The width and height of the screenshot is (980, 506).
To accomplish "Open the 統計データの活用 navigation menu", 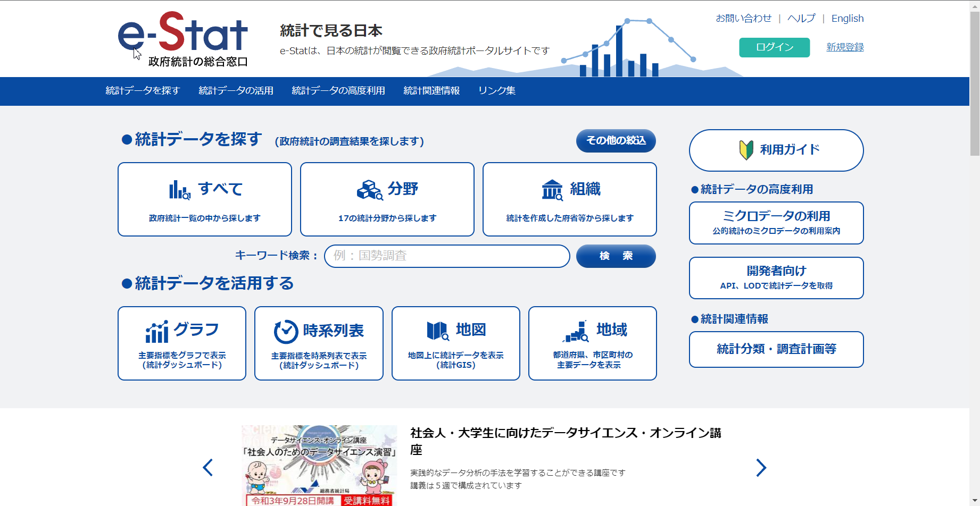I will [235, 91].
